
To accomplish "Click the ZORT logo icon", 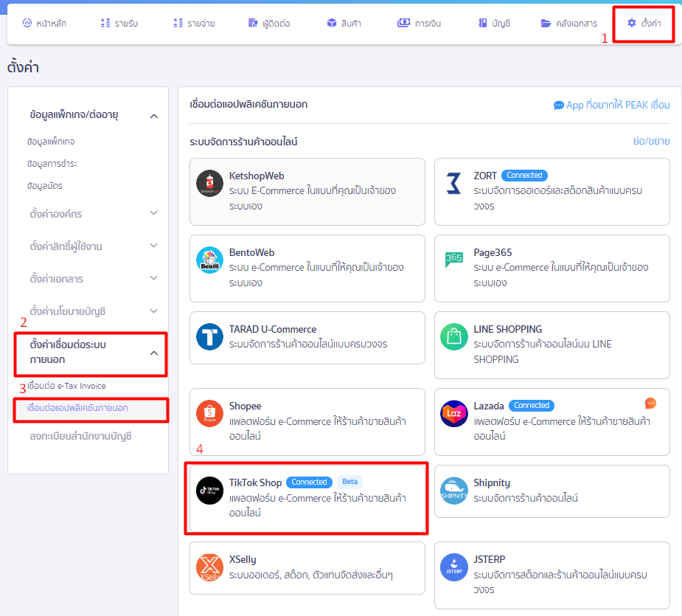I will click(453, 183).
